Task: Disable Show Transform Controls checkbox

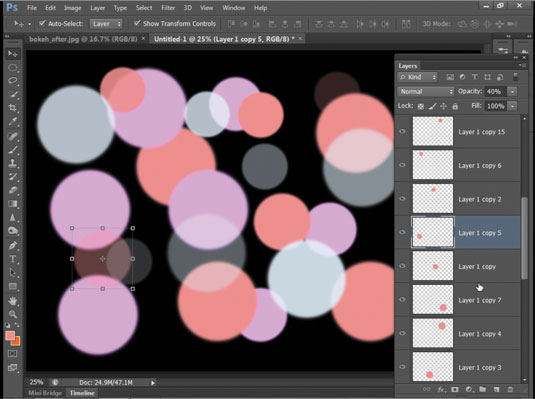Action: click(x=137, y=23)
